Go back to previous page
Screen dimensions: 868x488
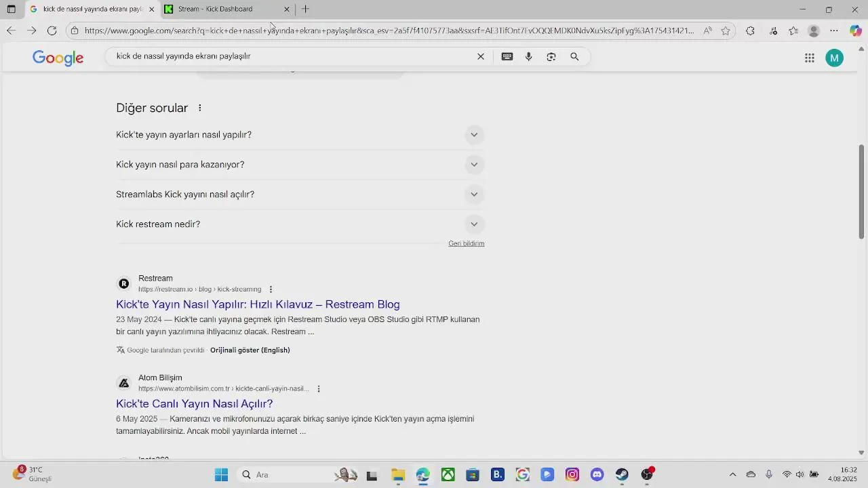[11, 30]
